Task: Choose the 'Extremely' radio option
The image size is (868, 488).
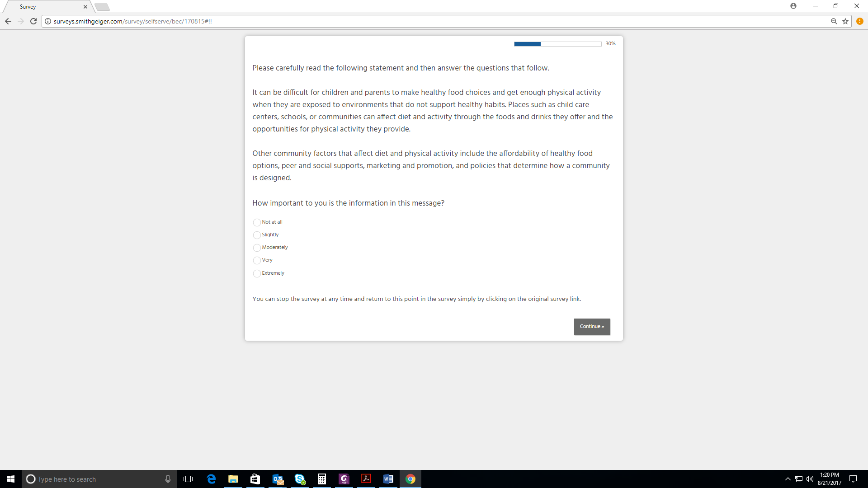Action: (x=257, y=273)
